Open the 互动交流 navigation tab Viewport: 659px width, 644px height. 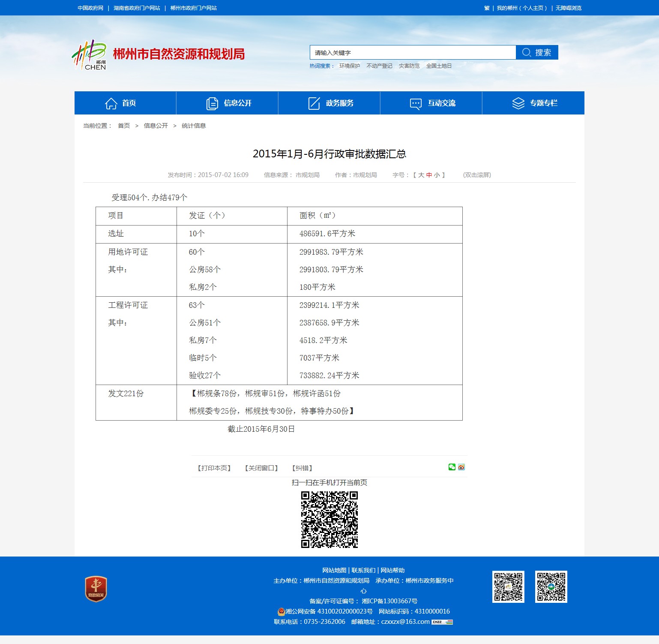point(431,103)
